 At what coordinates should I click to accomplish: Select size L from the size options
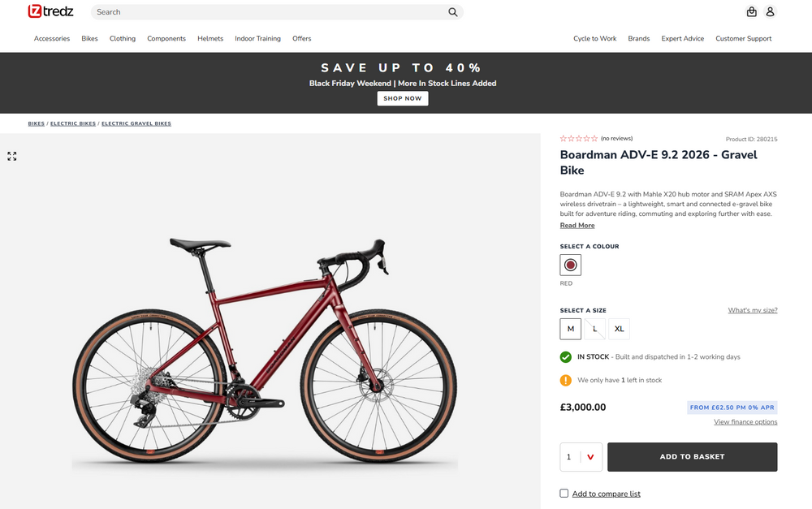(594, 329)
